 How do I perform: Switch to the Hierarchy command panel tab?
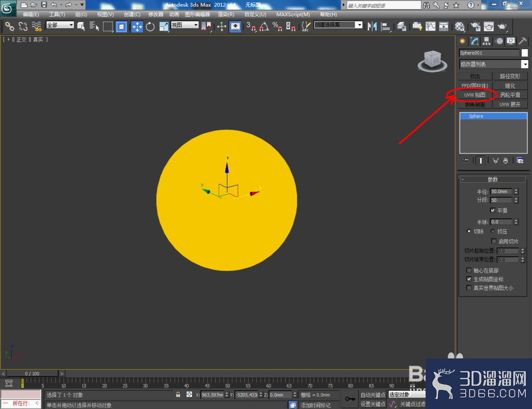point(487,41)
